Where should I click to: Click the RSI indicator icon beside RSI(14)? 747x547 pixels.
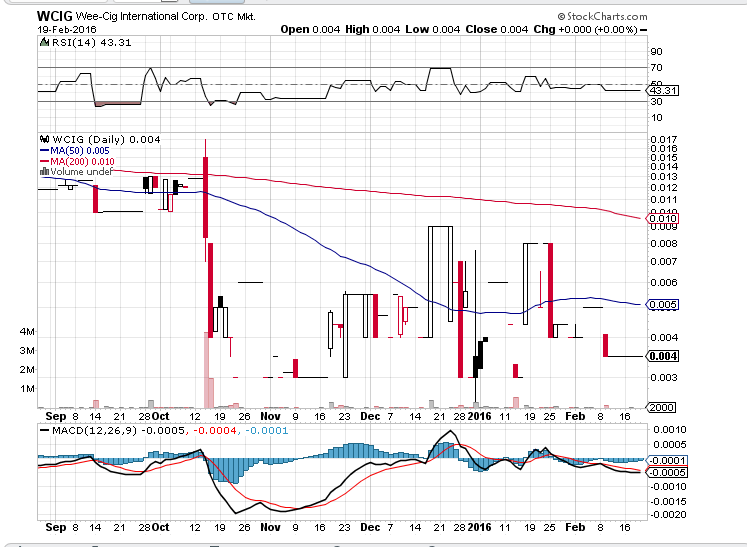[45, 42]
